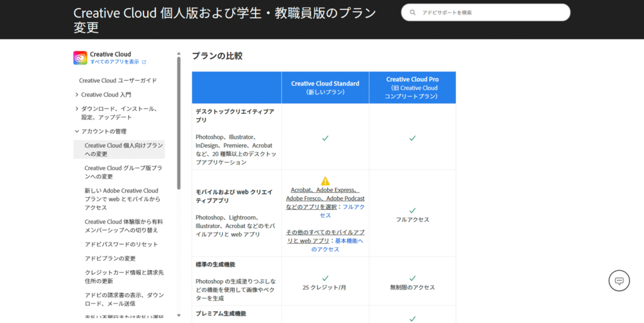Click the Photoshop の生成塗りつぶし description text
Screen dimensions: 644x323
click(x=236, y=290)
